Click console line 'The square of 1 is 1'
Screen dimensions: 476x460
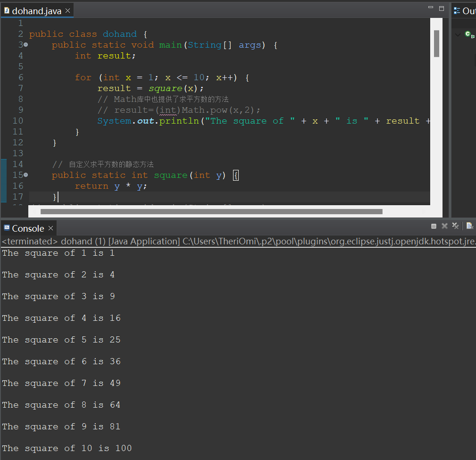coord(58,253)
